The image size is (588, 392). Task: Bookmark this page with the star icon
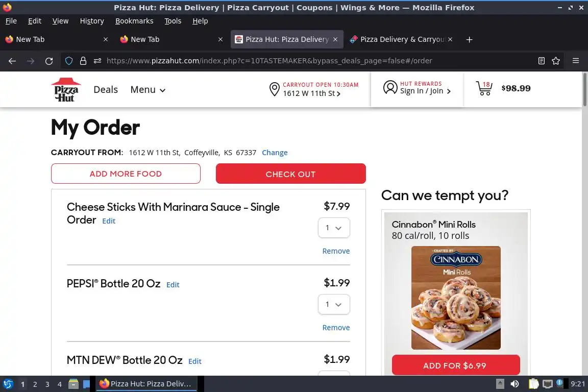point(556,61)
